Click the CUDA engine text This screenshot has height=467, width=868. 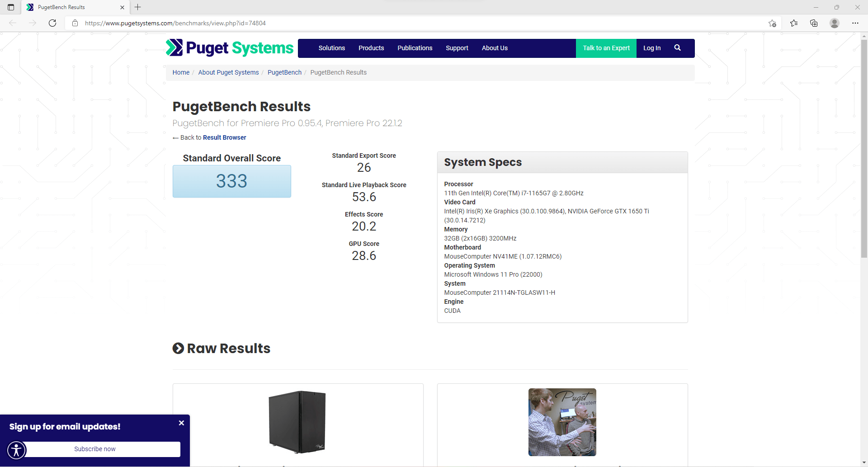tap(452, 311)
